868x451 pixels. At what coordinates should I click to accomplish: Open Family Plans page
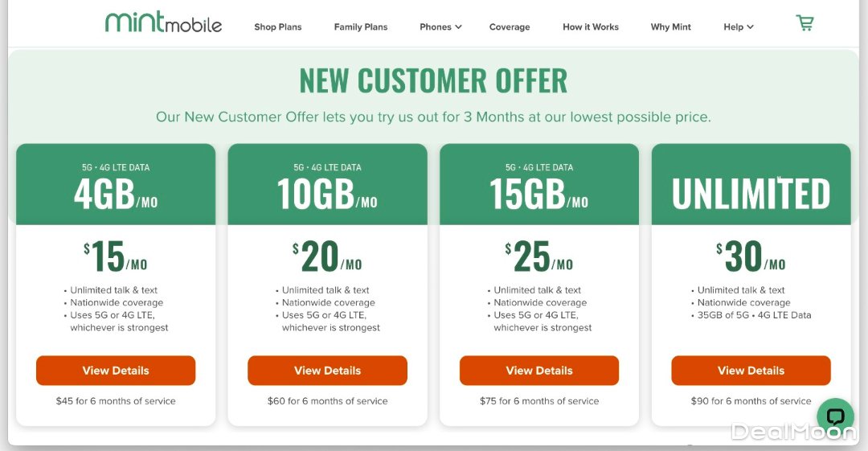tap(361, 27)
